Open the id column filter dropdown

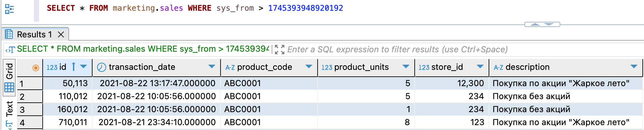tap(84, 67)
